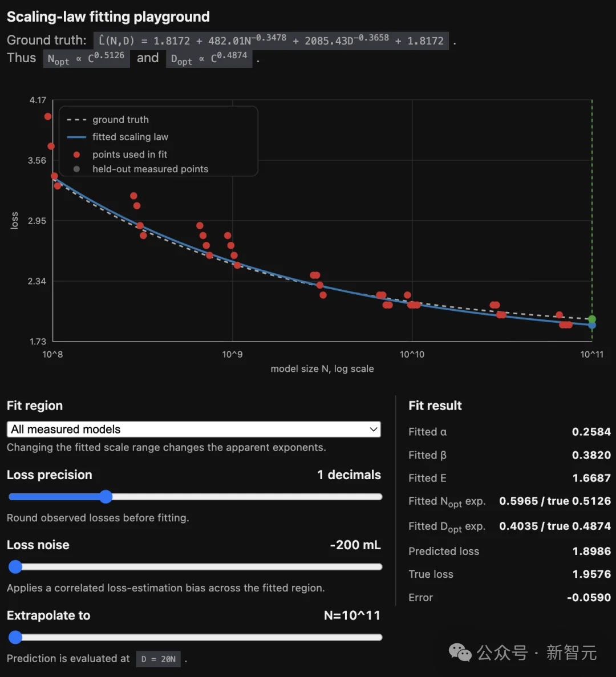Click the fitted scaling law legend line
616x677 pixels.
[76, 137]
